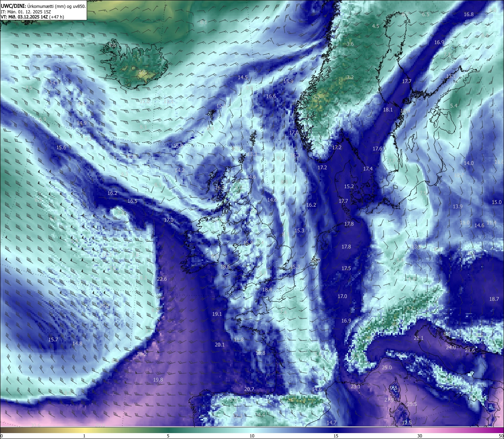Click the colour scale tick label 30
Screen dimensions: 504x439
coord(420,436)
